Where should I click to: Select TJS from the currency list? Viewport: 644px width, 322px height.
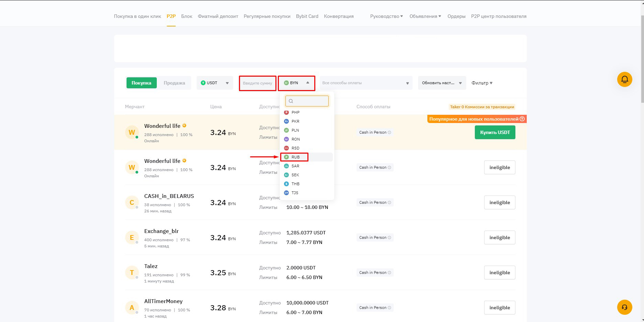[x=306, y=193]
